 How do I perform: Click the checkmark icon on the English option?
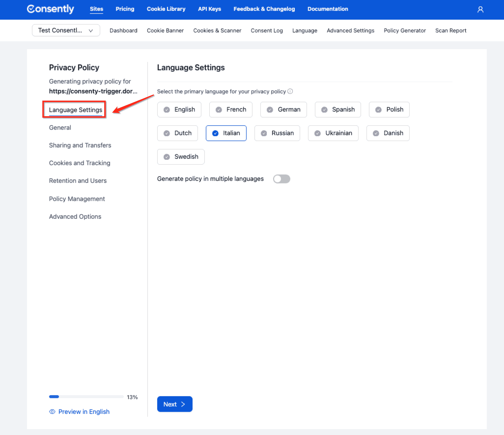tap(167, 110)
